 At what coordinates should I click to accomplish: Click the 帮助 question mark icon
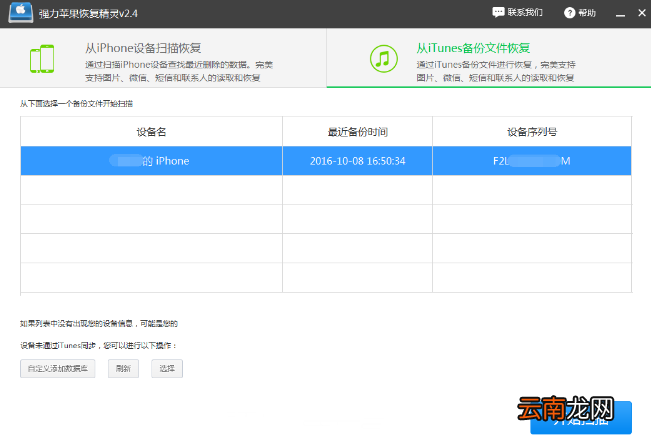point(569,13)
